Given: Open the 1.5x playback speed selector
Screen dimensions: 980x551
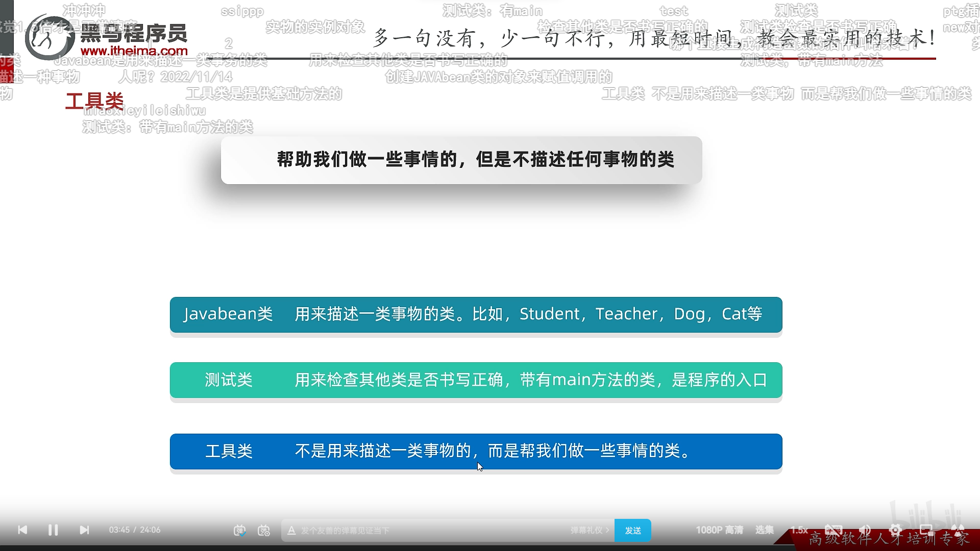Looking at the screenshot, I should click(799, 530).
